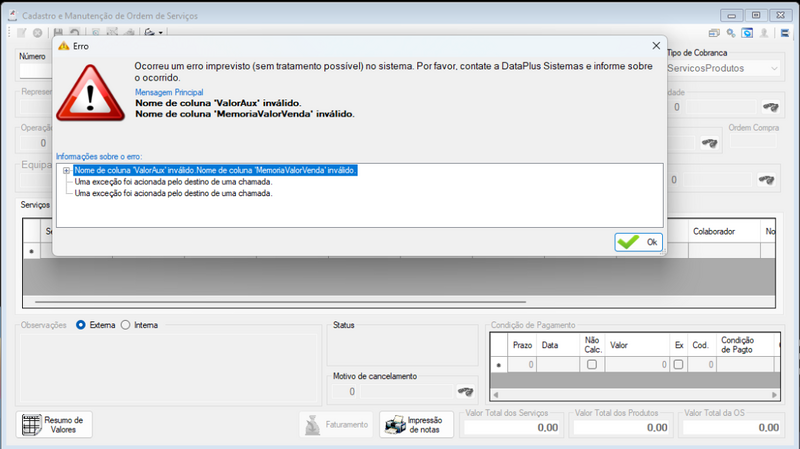Viewport: 800px width, 449px height.
Task: Click inside the Observações text area
Action: click(x=168, y=369)
